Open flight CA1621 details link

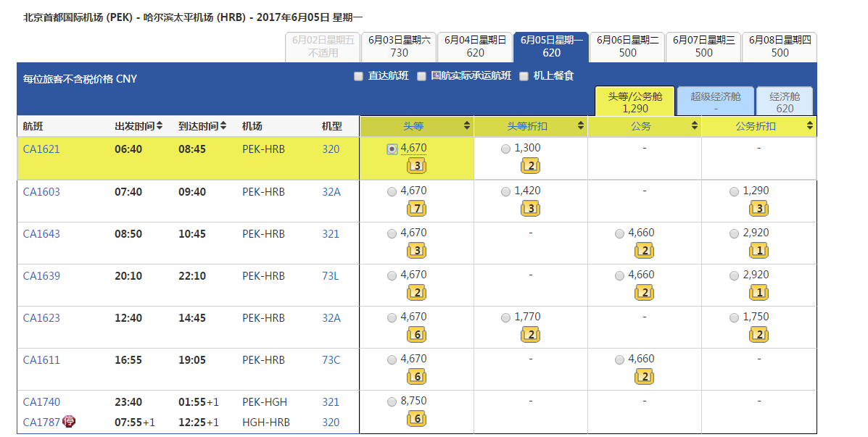pos(41,149)
